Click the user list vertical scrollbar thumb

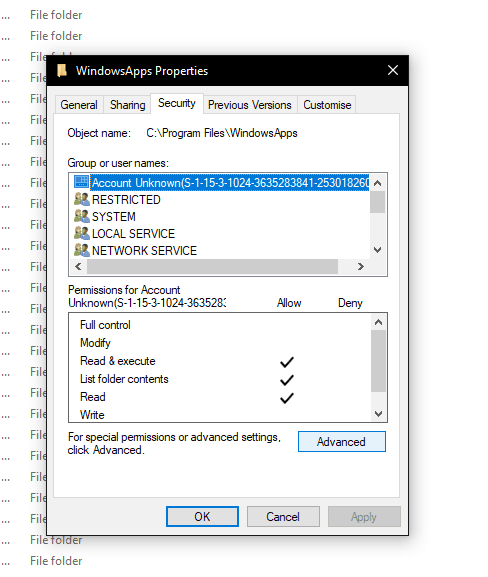[x=377, y=202]
